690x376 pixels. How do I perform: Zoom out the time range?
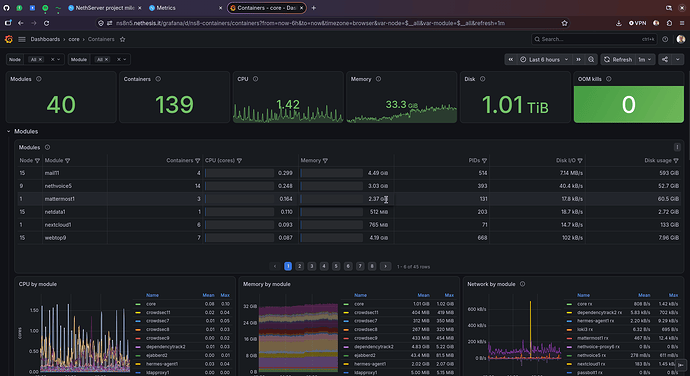[x=591, y=59]
